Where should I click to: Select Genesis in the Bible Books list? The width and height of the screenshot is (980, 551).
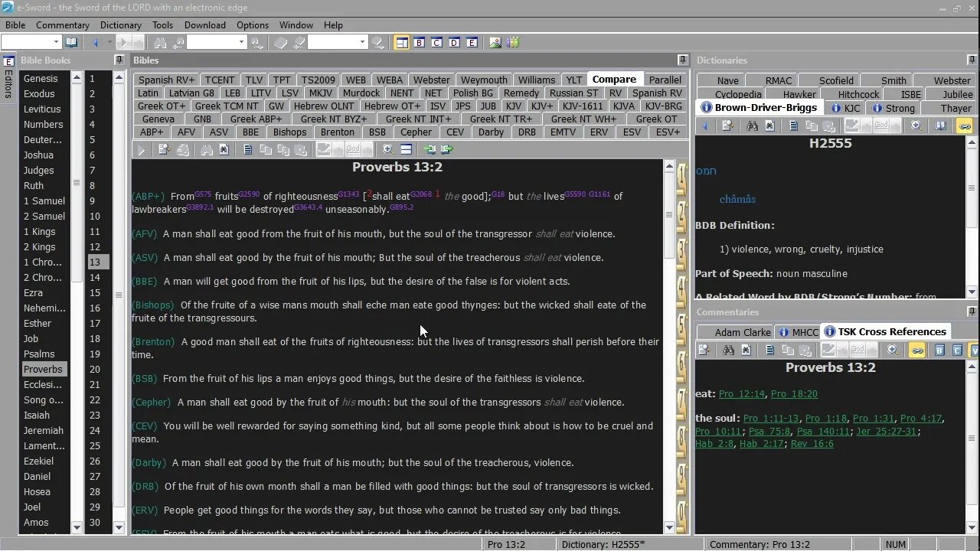click(41, 78)
